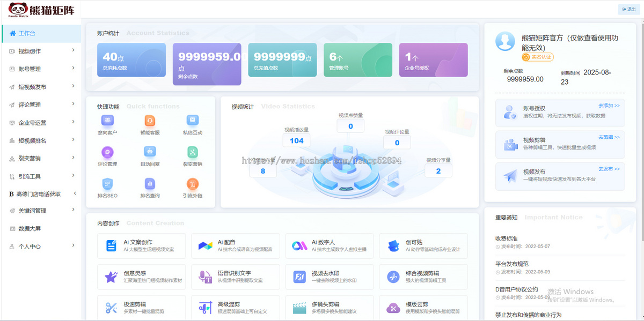Click the 去剪辑 >> link
Screen dimensions: 644x321
pos(609,137)
